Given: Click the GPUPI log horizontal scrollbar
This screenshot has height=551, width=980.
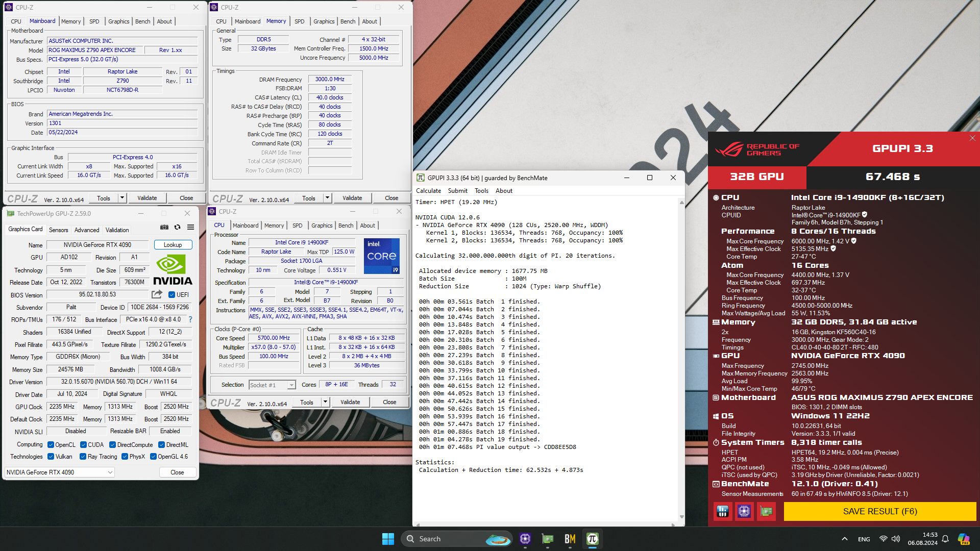Looking at the screenshot, I should click(546, 524).
